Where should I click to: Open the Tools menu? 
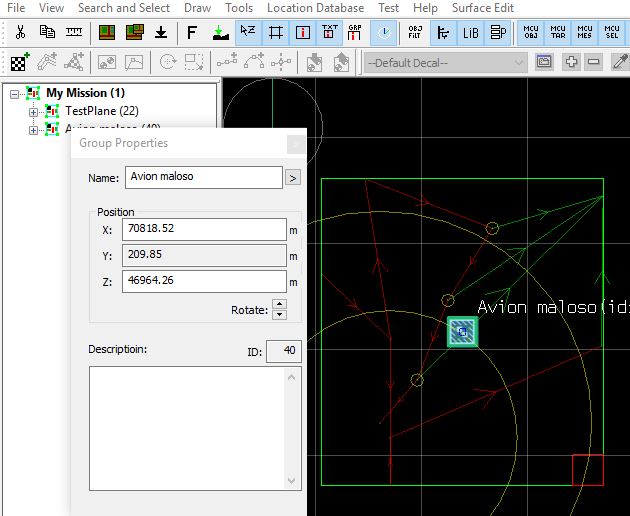239,8
